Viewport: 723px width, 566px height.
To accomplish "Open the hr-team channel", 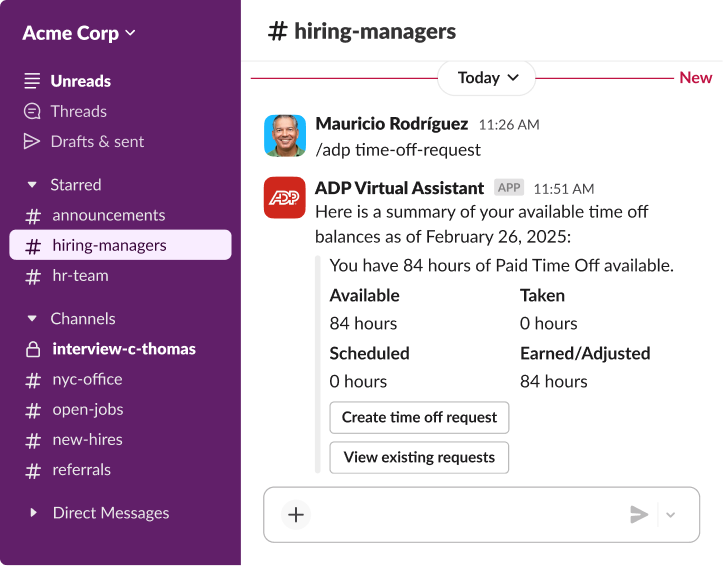I will tap(80, 276).
